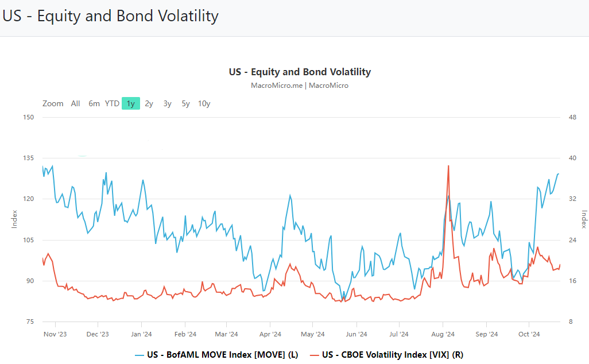589x364 pixels.
Task: Toggle the BofAML MOVE Index legend label
Action: (223, 355)
